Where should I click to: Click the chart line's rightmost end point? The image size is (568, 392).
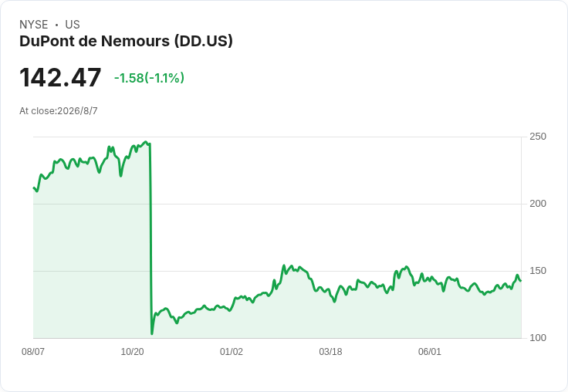tap(521, 281)
